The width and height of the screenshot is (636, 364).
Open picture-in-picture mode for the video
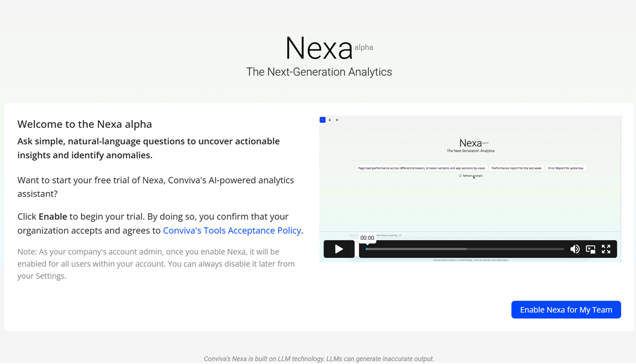coord(590,249)
